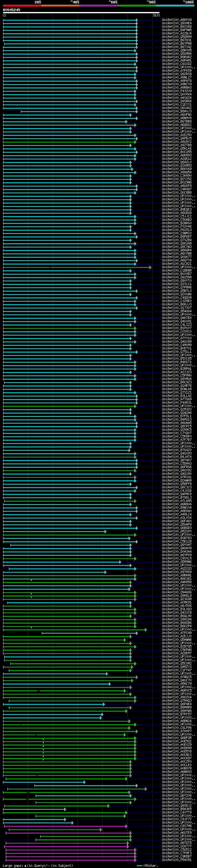Click the UniRef100_Q8RXU5 entry

177,50
